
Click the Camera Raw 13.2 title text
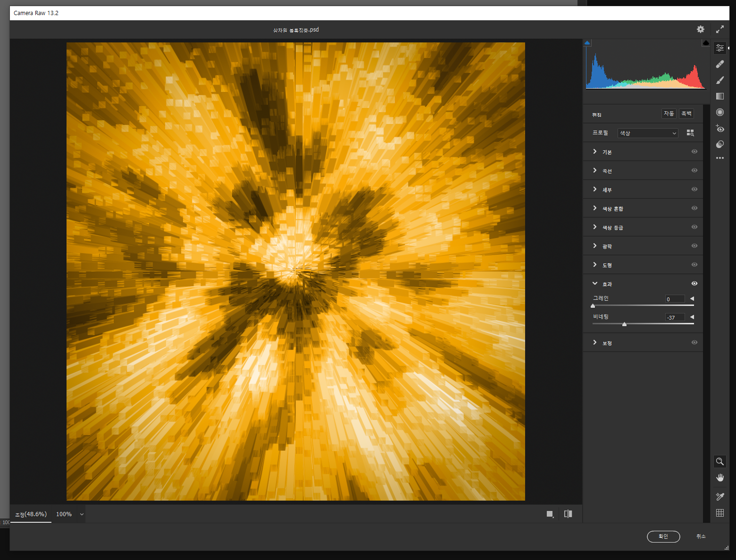coord(36,13)
